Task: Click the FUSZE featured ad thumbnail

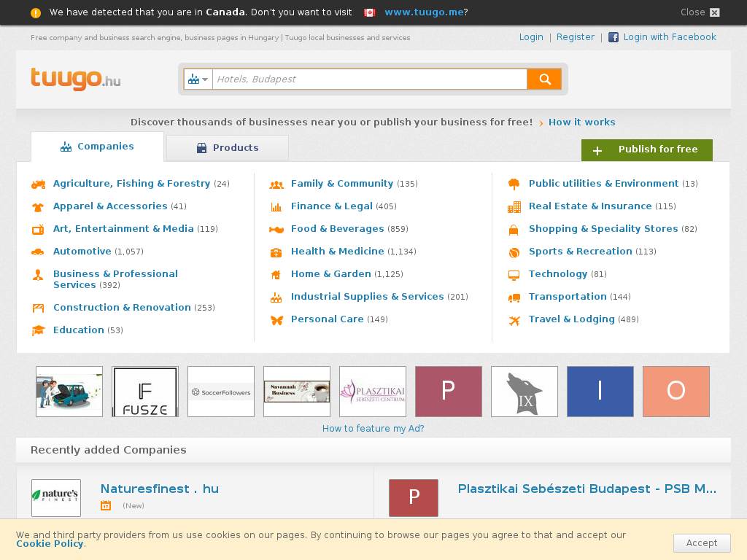Action: click(145, 392)
